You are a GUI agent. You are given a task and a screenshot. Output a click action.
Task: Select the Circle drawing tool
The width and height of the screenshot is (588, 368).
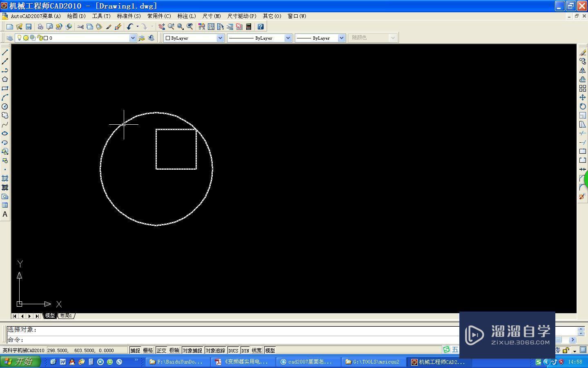[x=5, y=106]
